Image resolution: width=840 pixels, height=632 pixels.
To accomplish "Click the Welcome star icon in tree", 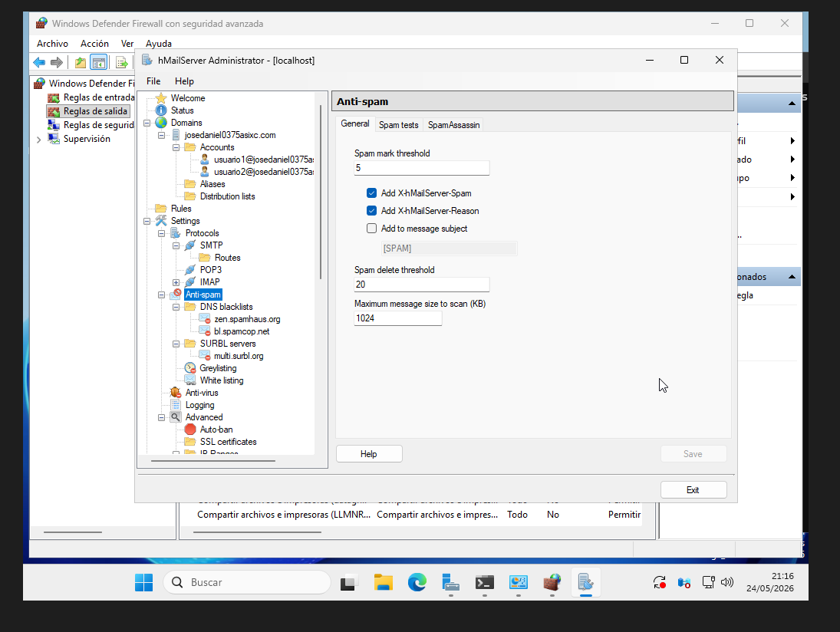I will click(161, 98).
